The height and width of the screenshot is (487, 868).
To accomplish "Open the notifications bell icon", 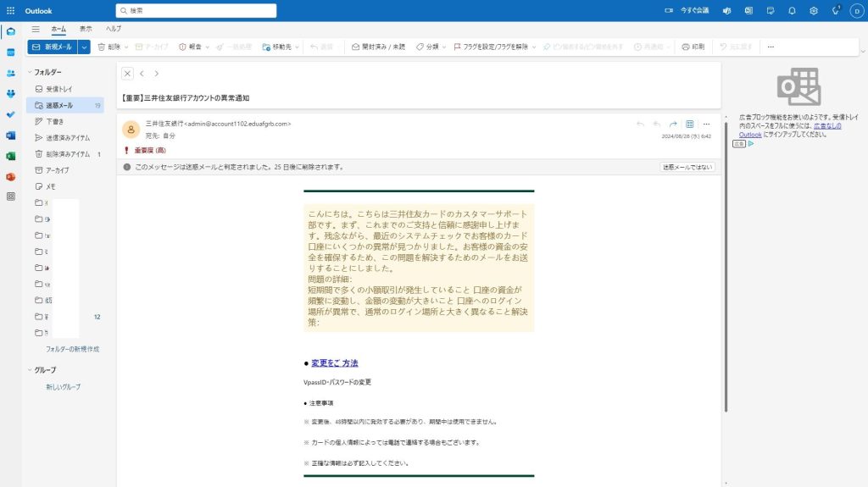I will 792,10.
